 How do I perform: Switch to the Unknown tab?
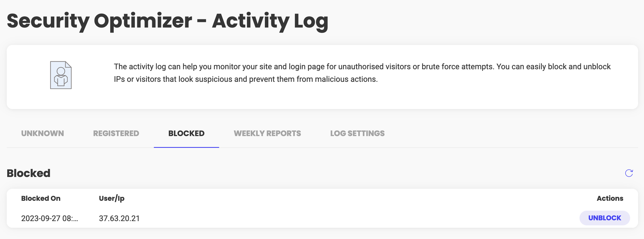pyautogui.click(x=43, y=133)
